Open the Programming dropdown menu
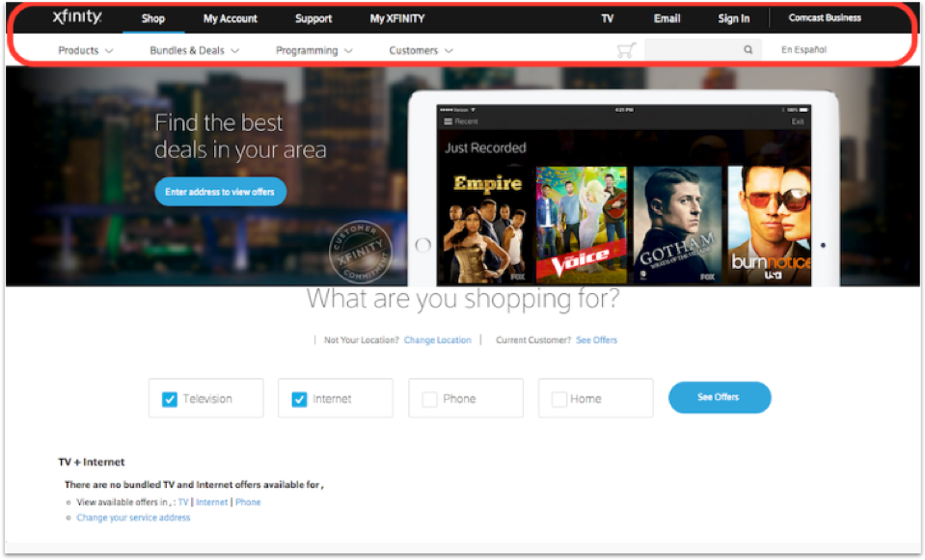925x560 pixels. click(314, 51)
